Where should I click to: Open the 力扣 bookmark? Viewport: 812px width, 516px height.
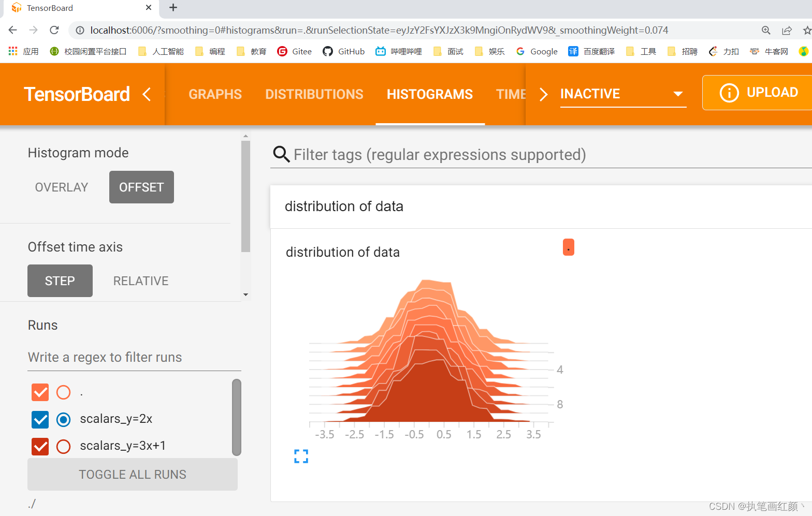[x=724, y=51]
